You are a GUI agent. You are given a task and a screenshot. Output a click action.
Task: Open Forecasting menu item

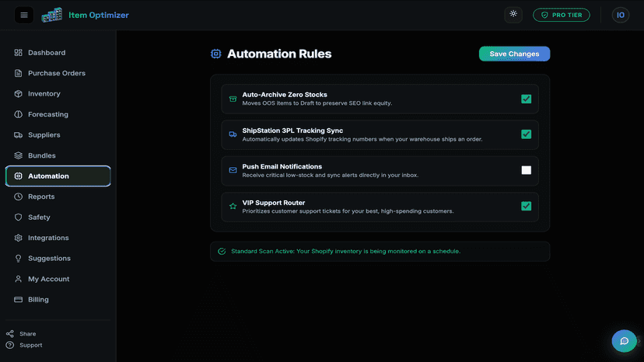coord(58,114)
